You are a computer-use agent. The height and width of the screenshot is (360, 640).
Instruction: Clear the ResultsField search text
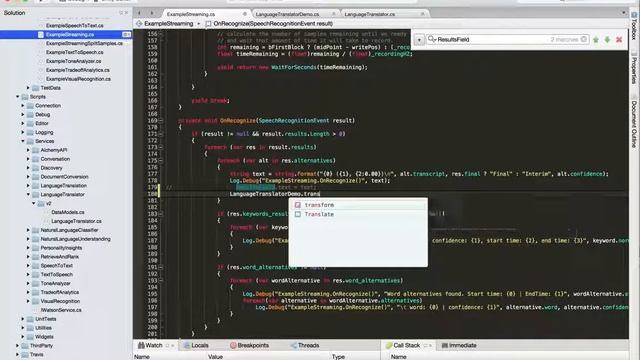584,39
